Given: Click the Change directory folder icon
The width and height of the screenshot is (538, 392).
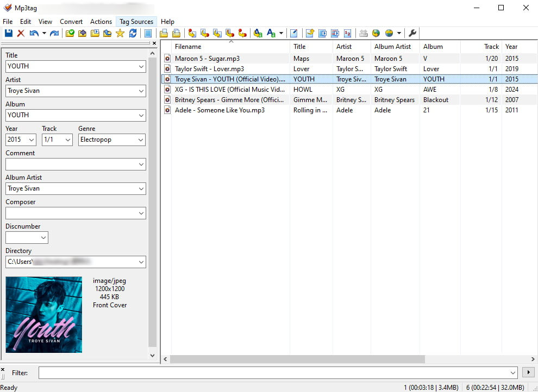Looking at the screenshot, I should tap(70, 34).
